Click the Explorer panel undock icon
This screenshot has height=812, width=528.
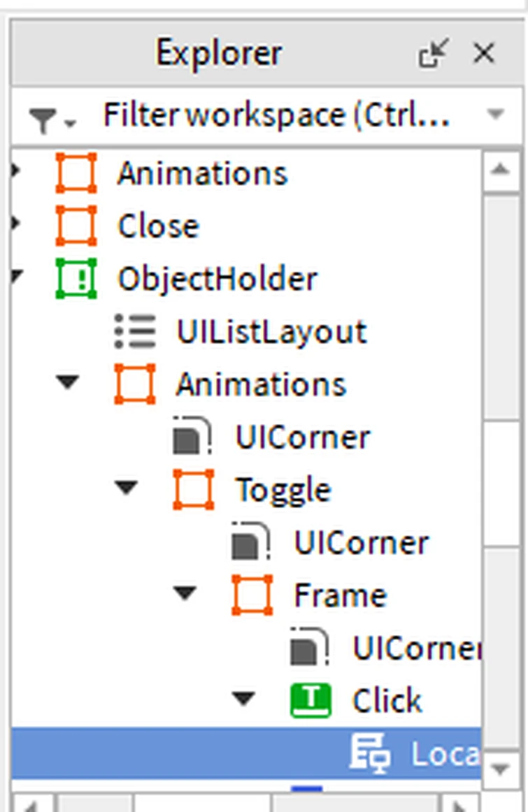(434, 54)
